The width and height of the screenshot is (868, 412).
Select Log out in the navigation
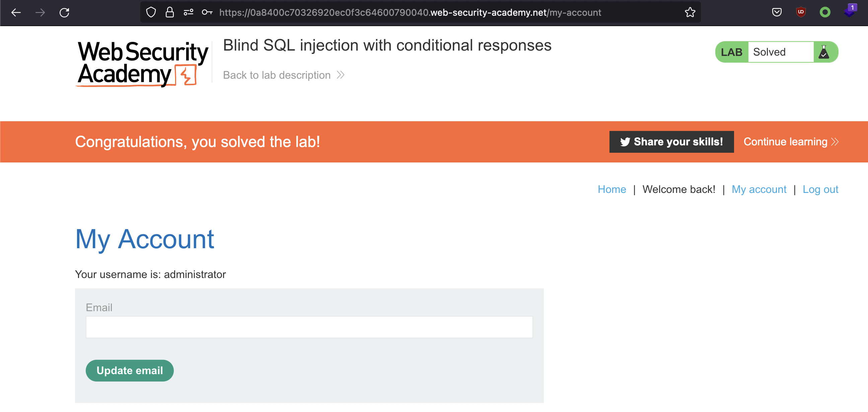pos(820,190)
